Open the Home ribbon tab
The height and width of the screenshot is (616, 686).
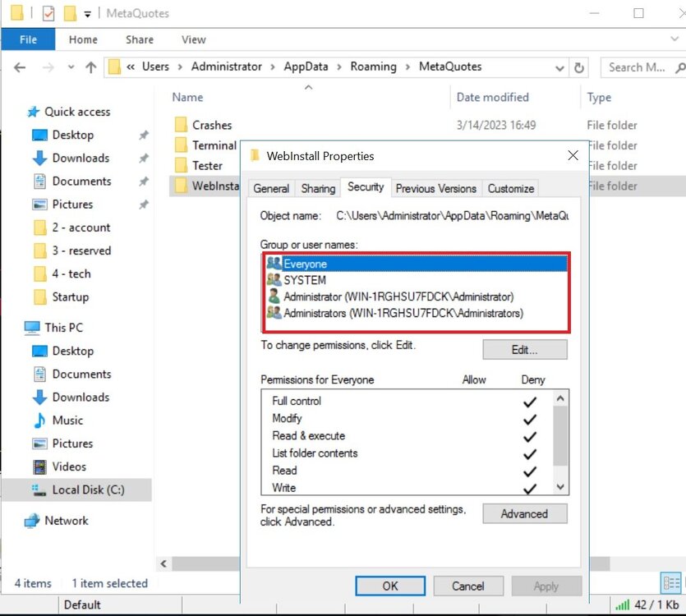pyautogui.click(x=83, y=39)
